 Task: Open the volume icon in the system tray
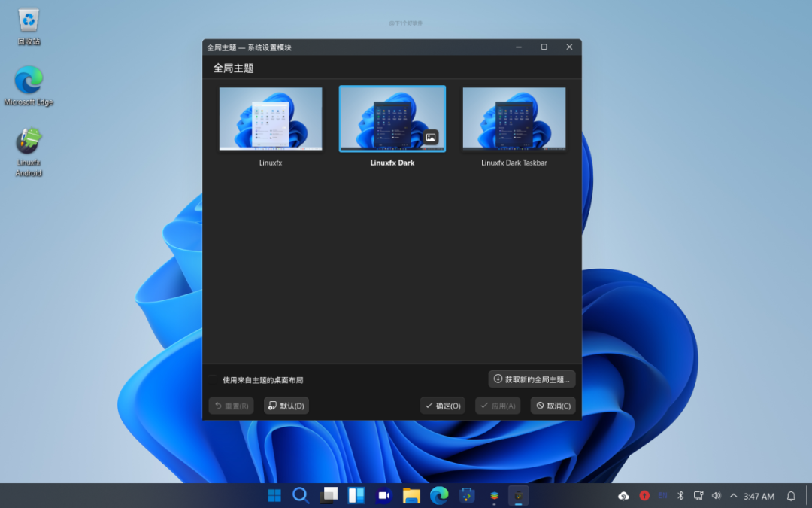714,496
